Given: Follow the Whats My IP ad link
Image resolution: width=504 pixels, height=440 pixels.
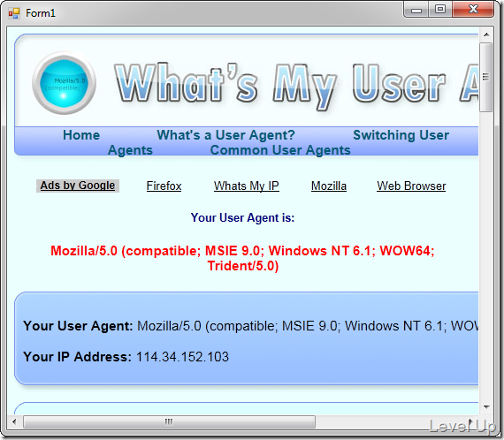Looking at the screenshot, I should coord(247,186).
